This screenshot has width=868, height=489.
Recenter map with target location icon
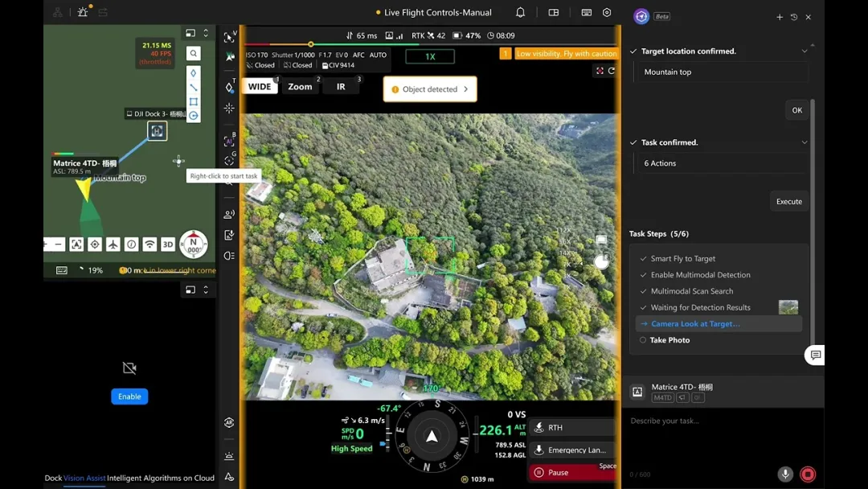tap(95, 244)
